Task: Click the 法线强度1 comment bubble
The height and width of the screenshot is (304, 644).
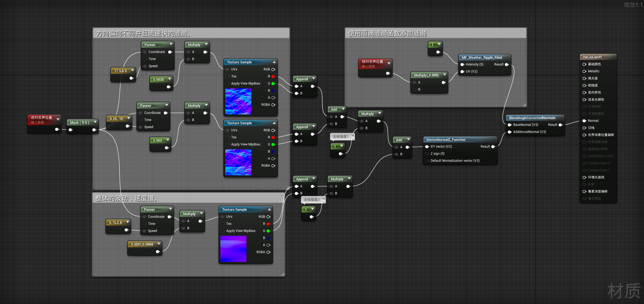Action: tap(340, 137)
